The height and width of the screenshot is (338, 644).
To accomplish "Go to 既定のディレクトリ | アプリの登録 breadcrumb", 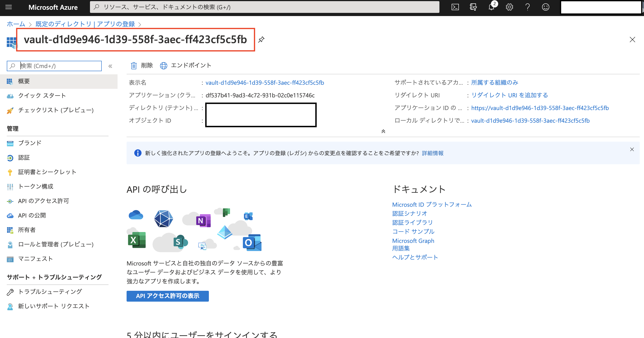I will 85,24.
